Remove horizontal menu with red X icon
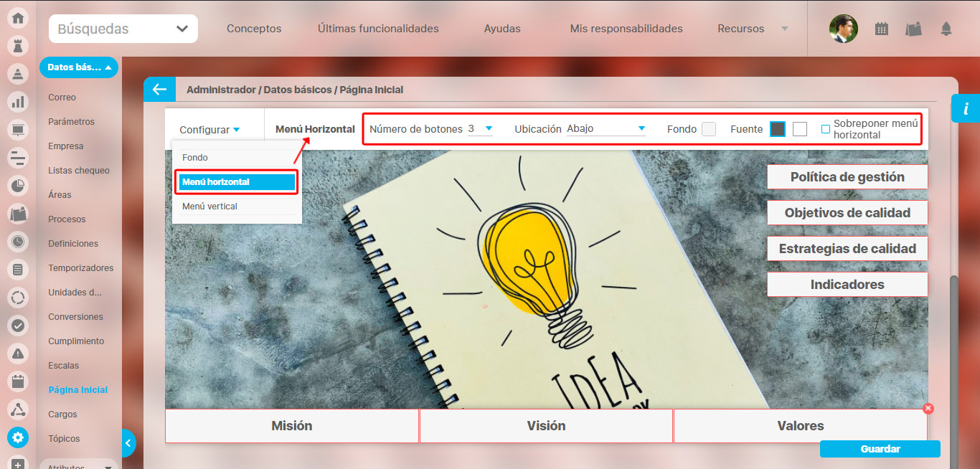Viewport: 980px width, 469px height. point(928,408)
